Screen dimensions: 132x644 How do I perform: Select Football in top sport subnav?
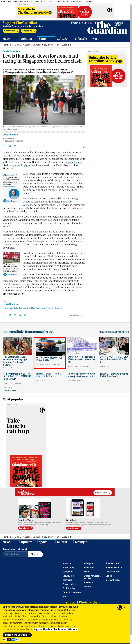click(7, 45)
